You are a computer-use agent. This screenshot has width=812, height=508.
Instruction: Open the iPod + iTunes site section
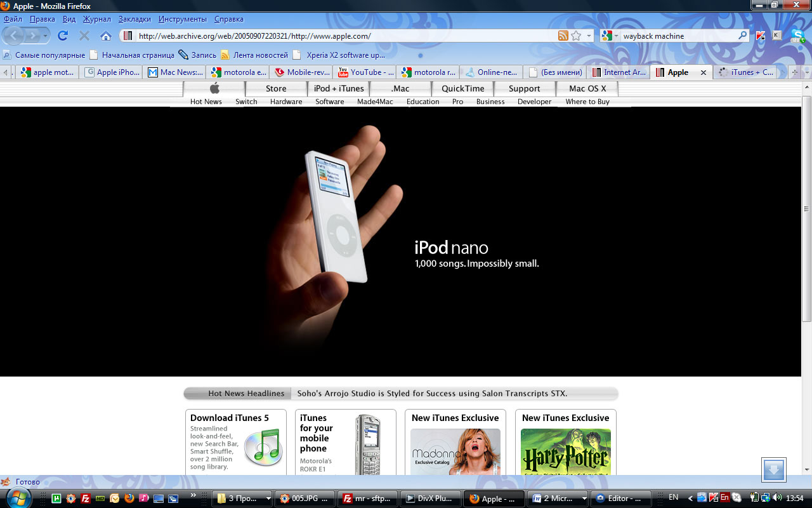[x=339, y=88]
